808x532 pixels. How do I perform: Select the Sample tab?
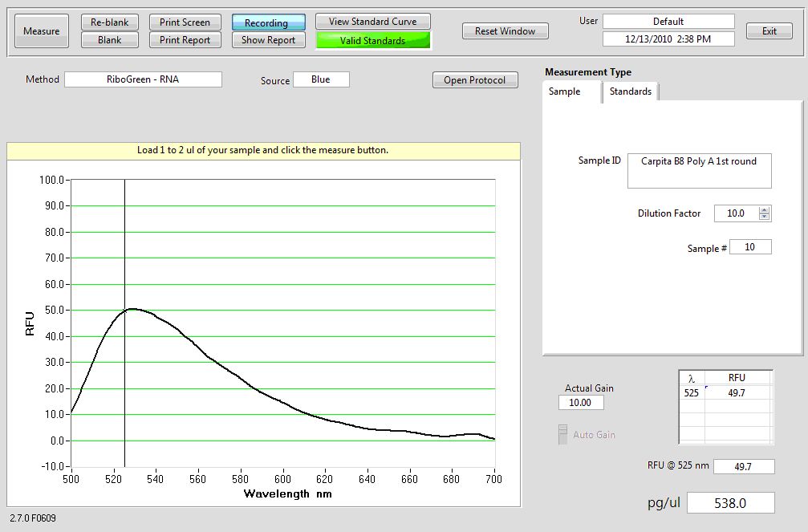565,91
